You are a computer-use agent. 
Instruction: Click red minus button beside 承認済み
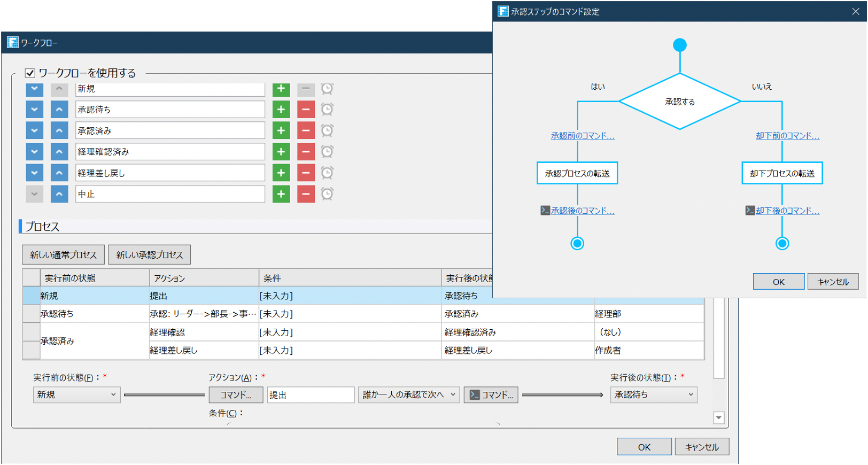coord(306,130)
